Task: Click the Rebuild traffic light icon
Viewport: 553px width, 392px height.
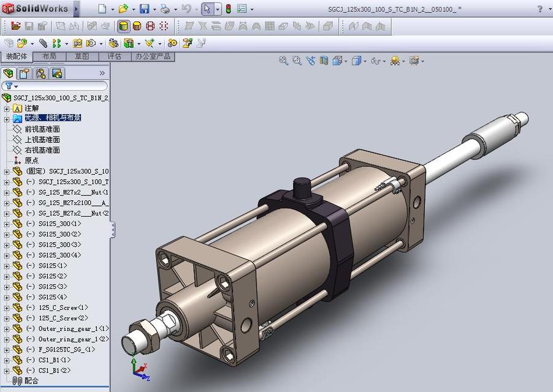Action: [228, 9]
